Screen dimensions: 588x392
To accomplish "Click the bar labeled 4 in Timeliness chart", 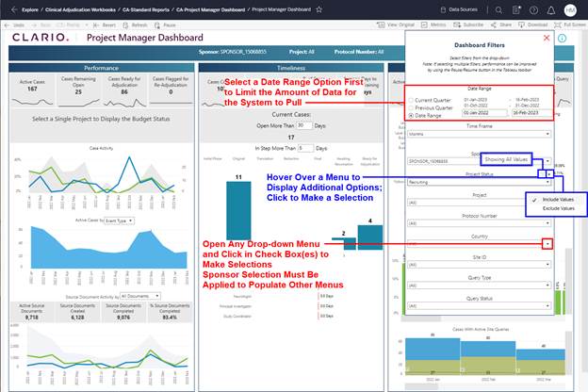I will click(x=370, y=237).
